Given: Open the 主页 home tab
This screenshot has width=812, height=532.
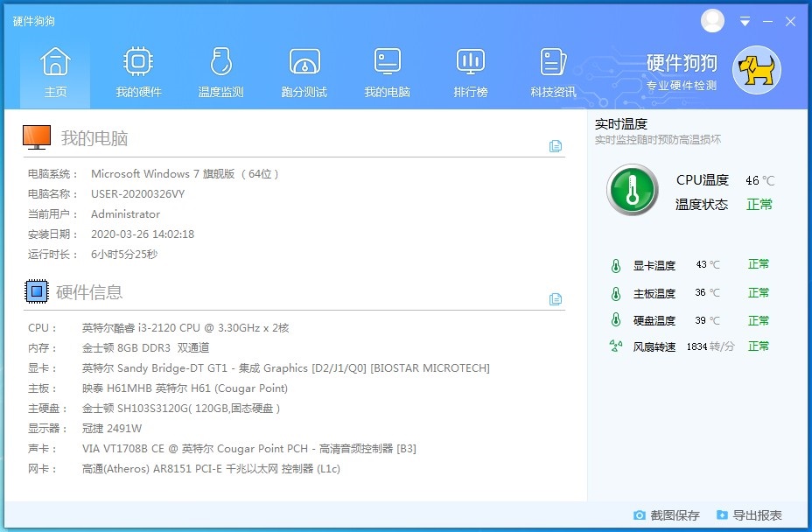Looking at the screenshot, I should 55,72.
